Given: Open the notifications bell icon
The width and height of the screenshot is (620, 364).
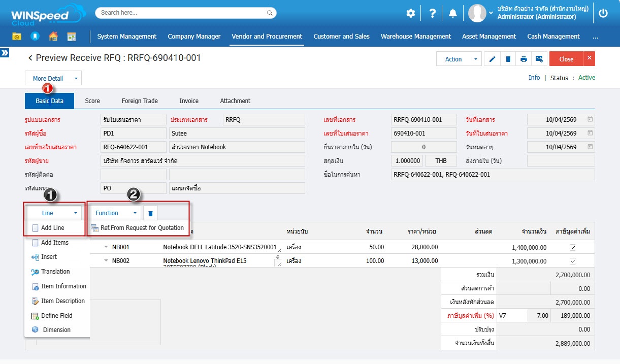Looking at the screenshot, I should pos(453,14).
